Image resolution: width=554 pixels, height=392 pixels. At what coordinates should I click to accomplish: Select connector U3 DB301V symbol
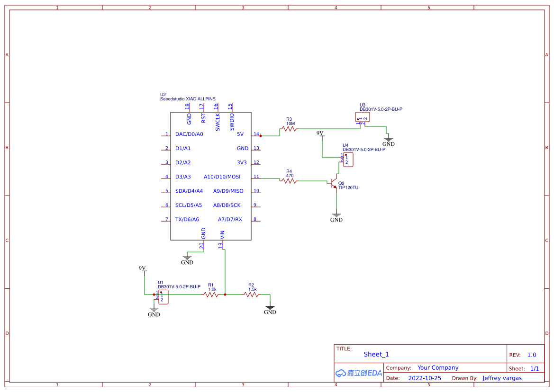coord(362,117)
